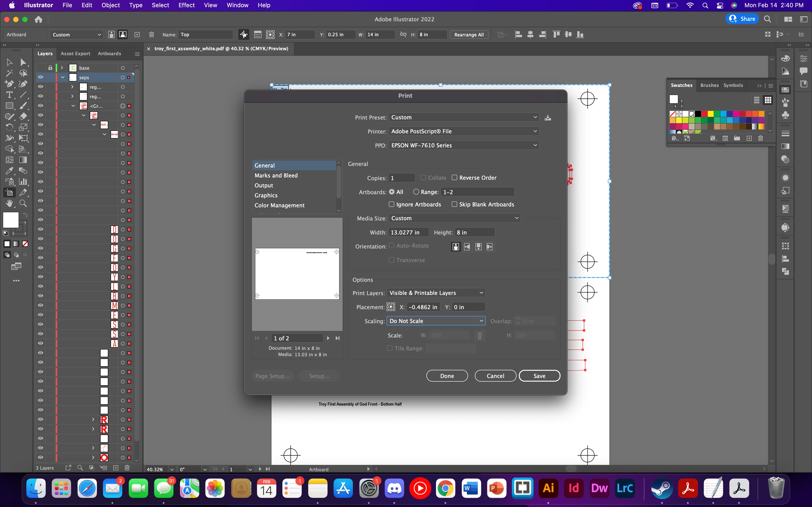Screen dimensions: 812x507
Task: Switch to the Artboards panel tab
Action: tap(109, 54)
